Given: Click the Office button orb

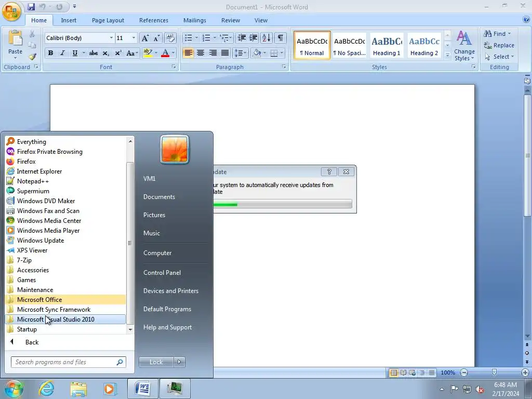Looking at the screenshot, I should pyautogui.click(x=11, y=11).
